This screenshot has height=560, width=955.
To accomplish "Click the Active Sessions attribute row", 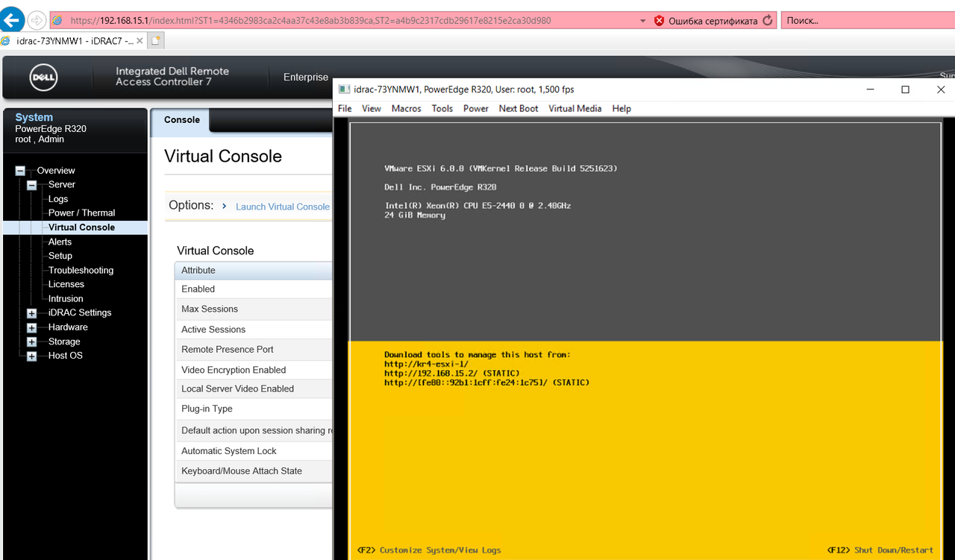I will coord(254,330).
